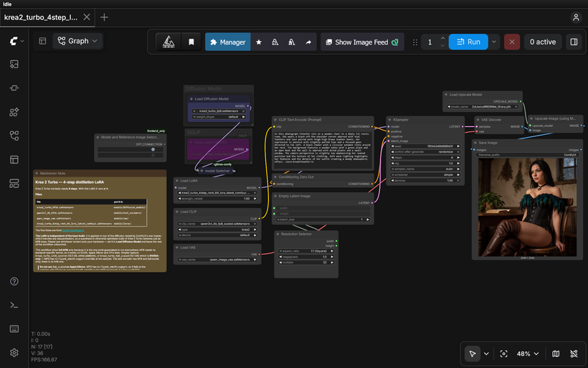Grab the dotted toolbar drag handle
The height and width of the screenshot is (368, 588).
coord(415,42)
